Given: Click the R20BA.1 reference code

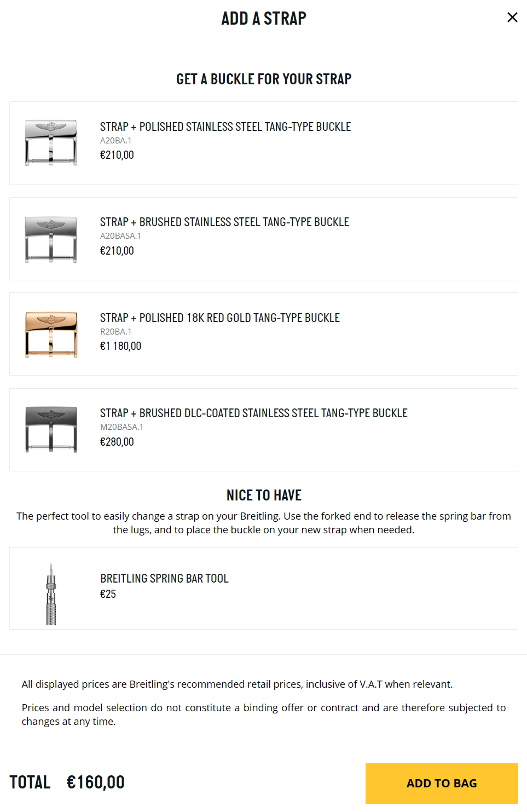Looking at the screenshot, I should pos(115,332).
